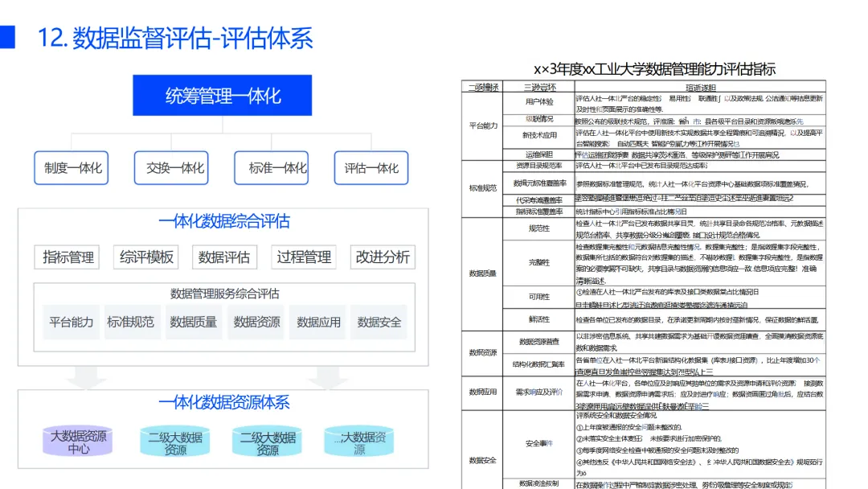Select the 标准规范 gray tile in diagram
This screenshot has height=489, width=868.
click(x=132, y=322)
